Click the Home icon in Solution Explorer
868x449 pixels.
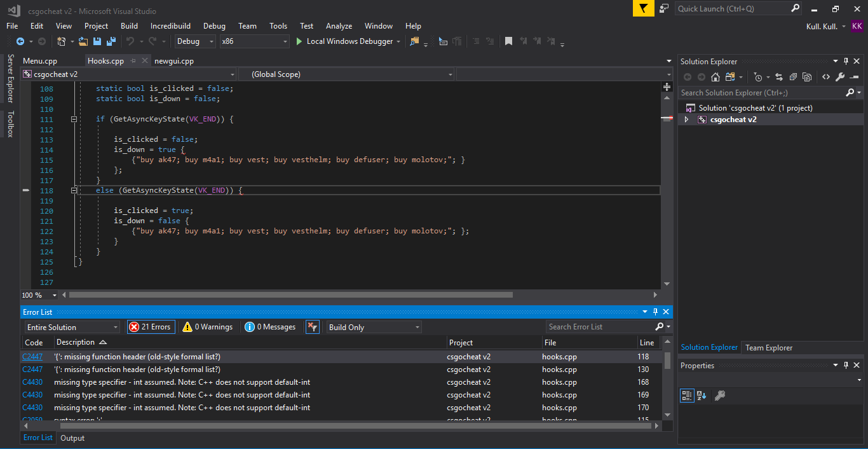[x=715, y=77]
